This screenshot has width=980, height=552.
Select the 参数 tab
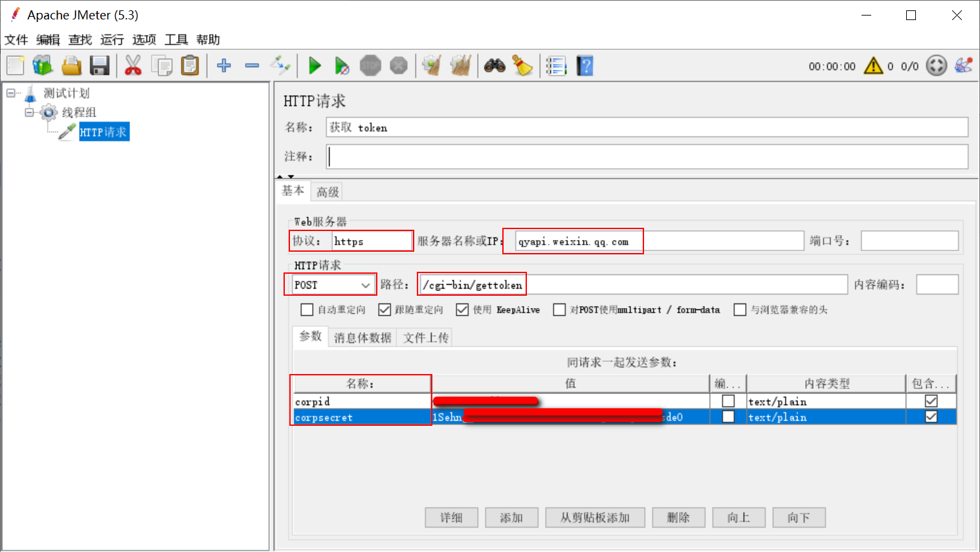pyautogui.click(x=310, y=336)
